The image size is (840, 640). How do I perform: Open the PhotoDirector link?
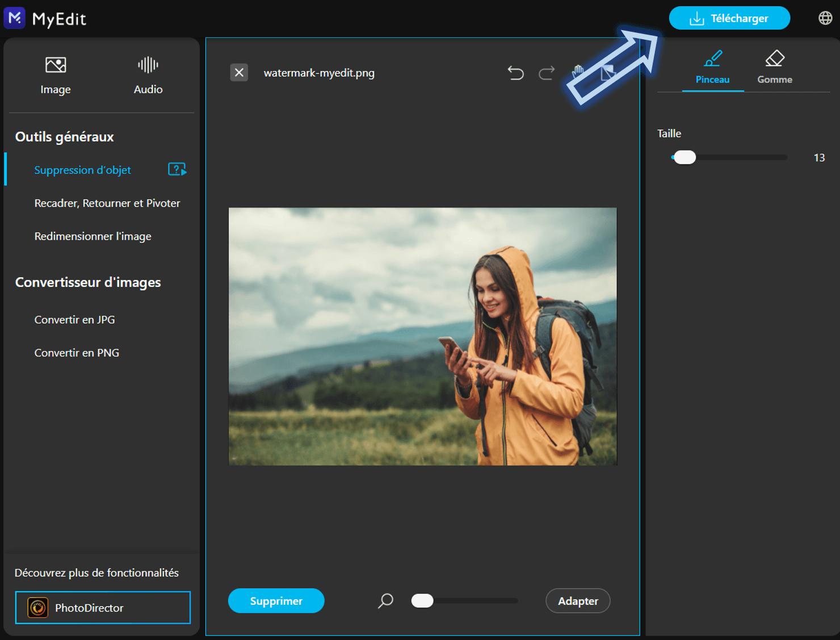tap(103, 608)
